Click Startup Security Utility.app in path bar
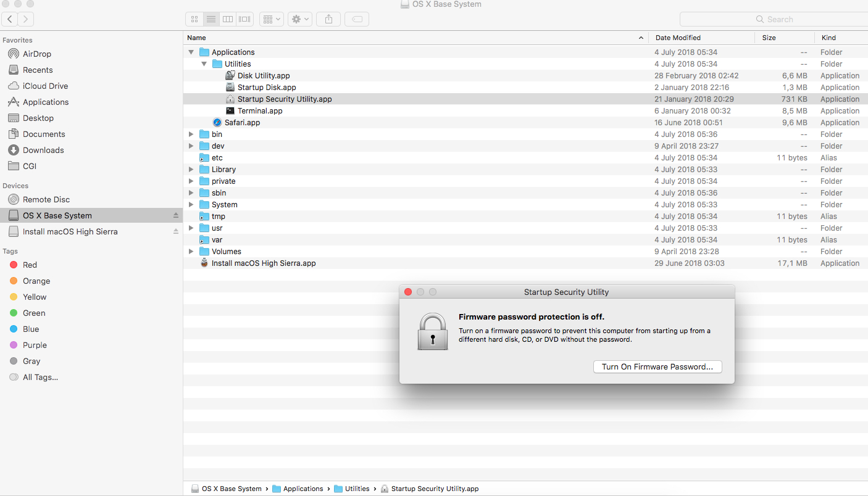This screenshot has width=868, height=496. (429, 489)
